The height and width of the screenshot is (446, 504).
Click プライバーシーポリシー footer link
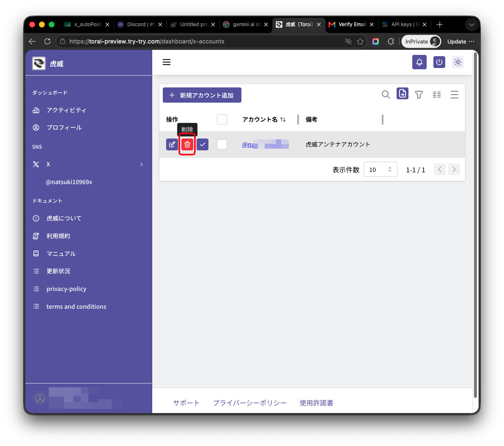[249, 403]
